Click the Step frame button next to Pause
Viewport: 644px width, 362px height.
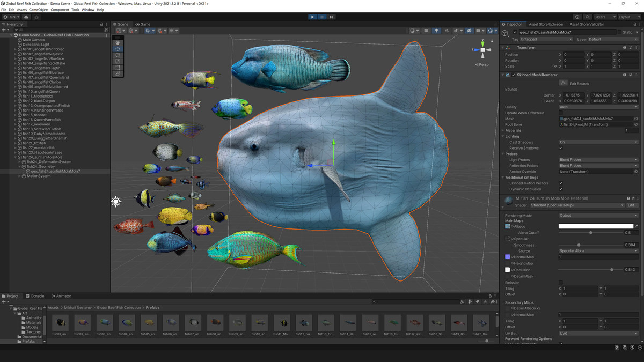click(x=332, y=17)
